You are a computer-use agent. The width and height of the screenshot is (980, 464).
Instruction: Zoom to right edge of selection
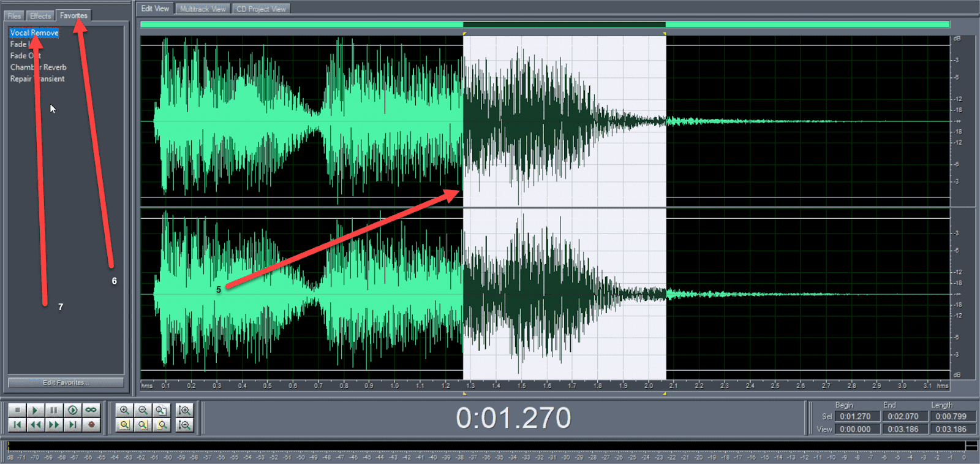point(161,425)
